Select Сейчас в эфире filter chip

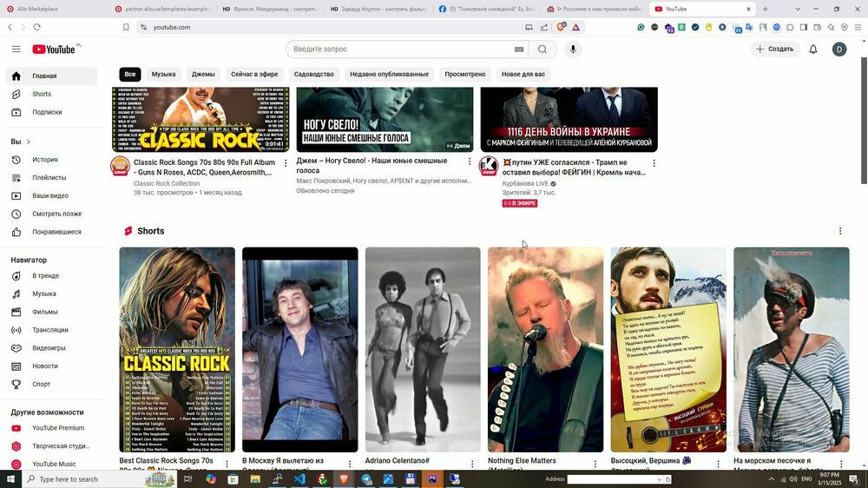pyautogui.click(x=254, y=74)
